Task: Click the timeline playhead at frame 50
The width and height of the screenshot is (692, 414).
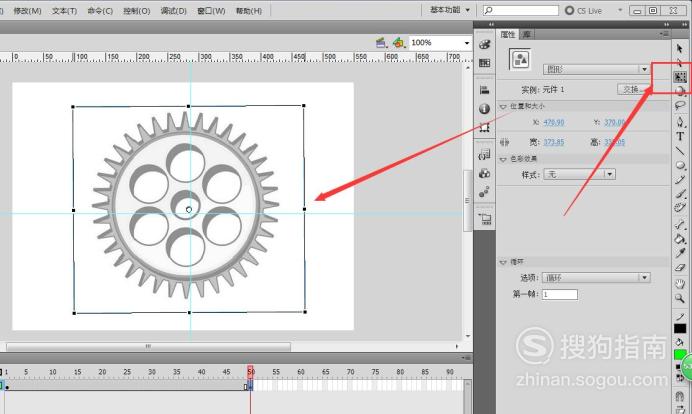Action: coord(250,371)
